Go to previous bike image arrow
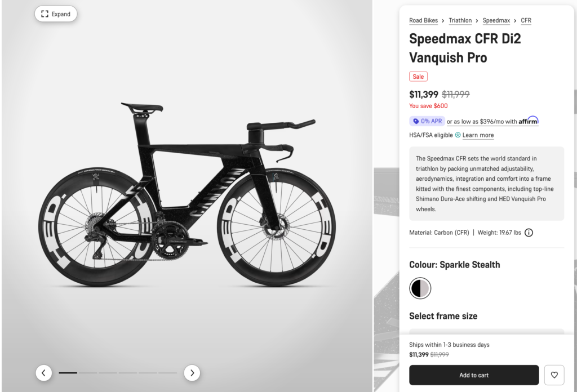The height and width of the screenshot is (392, 577). 44,373
